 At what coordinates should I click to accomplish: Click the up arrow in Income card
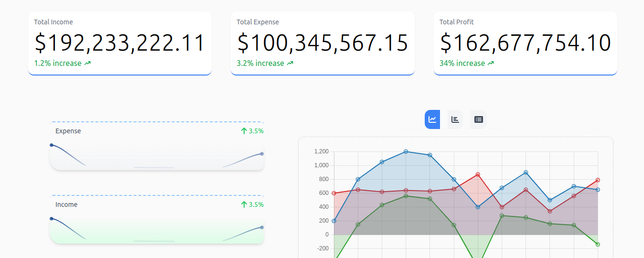(x=244, y=204)
